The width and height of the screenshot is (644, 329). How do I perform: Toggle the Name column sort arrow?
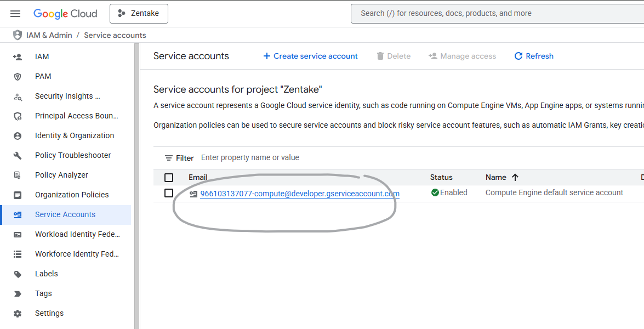[x=514, y=177]
